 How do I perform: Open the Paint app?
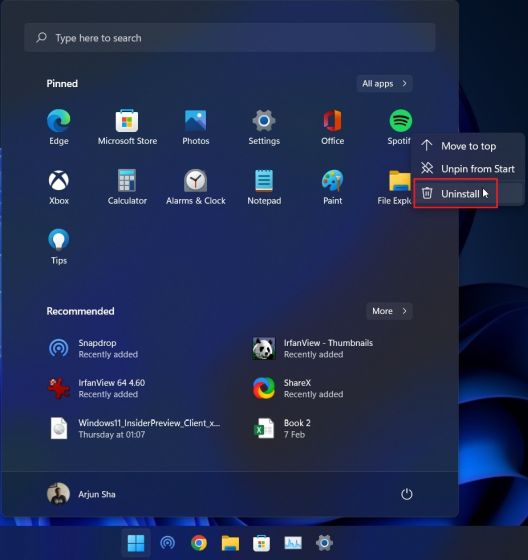click(x=332, y=188)
